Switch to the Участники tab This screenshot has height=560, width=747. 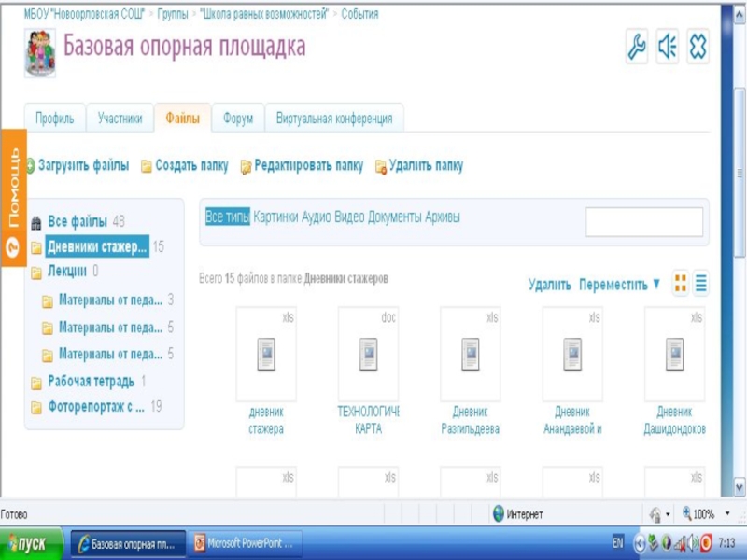tap(120, 118)
